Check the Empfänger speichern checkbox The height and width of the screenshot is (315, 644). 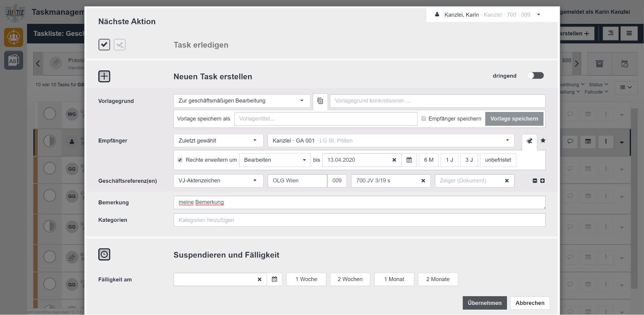[424, 118]
